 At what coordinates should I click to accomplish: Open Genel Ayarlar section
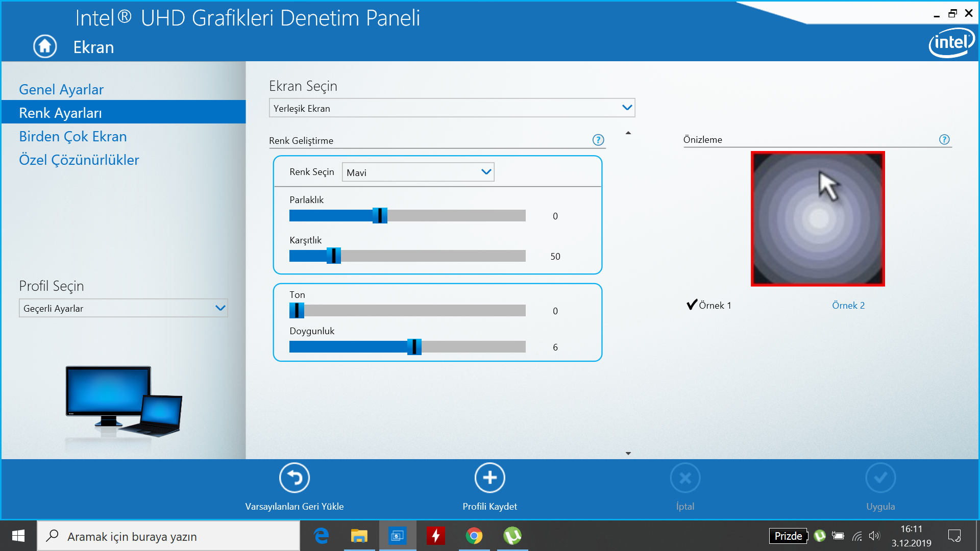pos(61,89)
